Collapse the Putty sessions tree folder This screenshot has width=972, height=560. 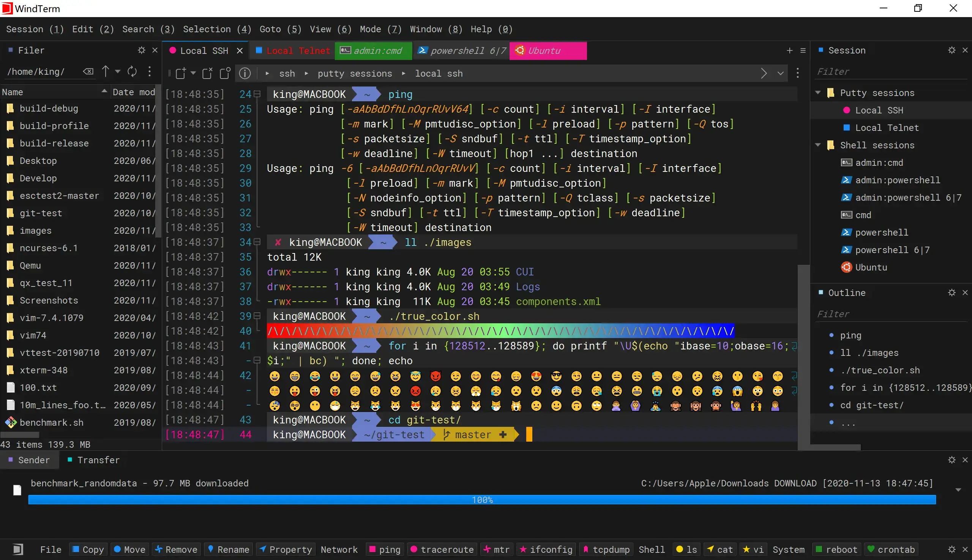818,93
